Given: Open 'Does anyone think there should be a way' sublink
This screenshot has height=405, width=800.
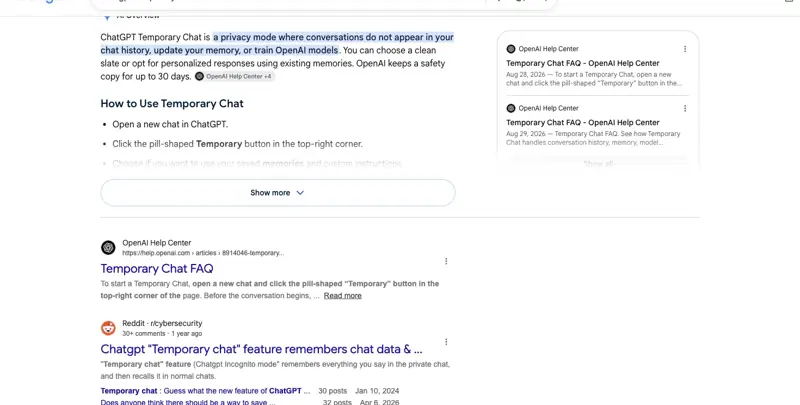Looking at the screenshot, I should pyautogui.click(x=188, y=402).
